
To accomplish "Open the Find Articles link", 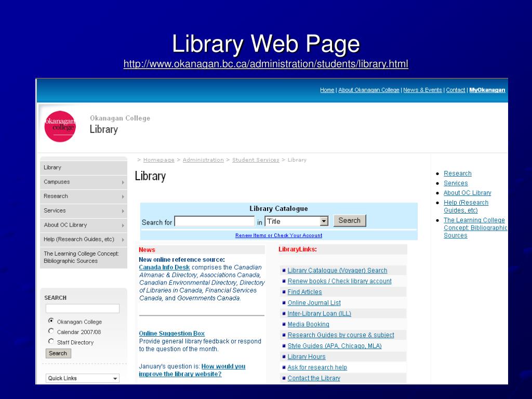I will click(304, 292).
